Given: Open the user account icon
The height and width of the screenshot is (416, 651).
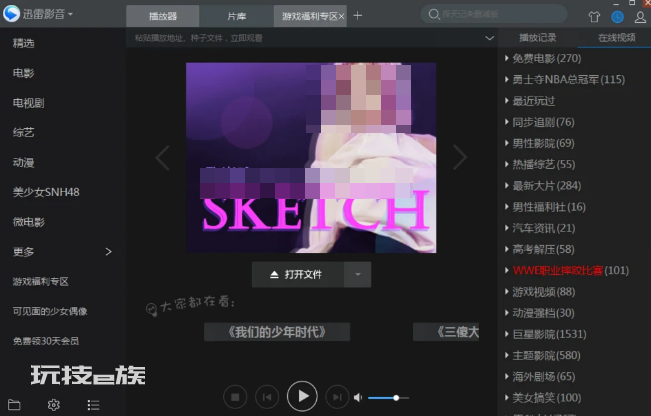Looking at the screenshot, I should coord(640,17).
